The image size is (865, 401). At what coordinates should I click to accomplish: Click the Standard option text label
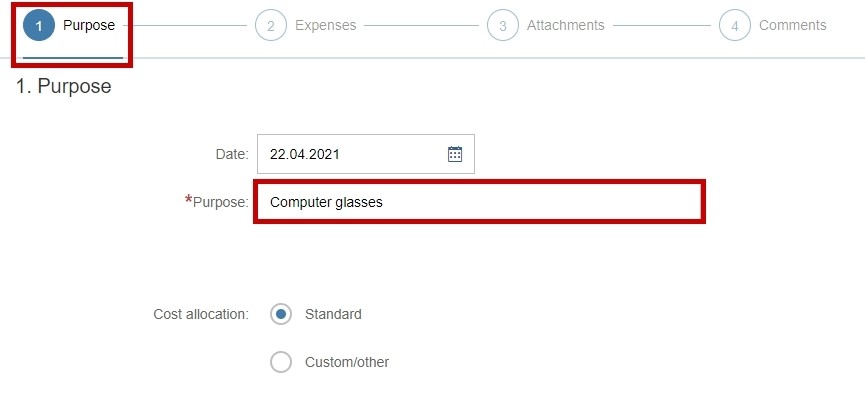[333, 314]
